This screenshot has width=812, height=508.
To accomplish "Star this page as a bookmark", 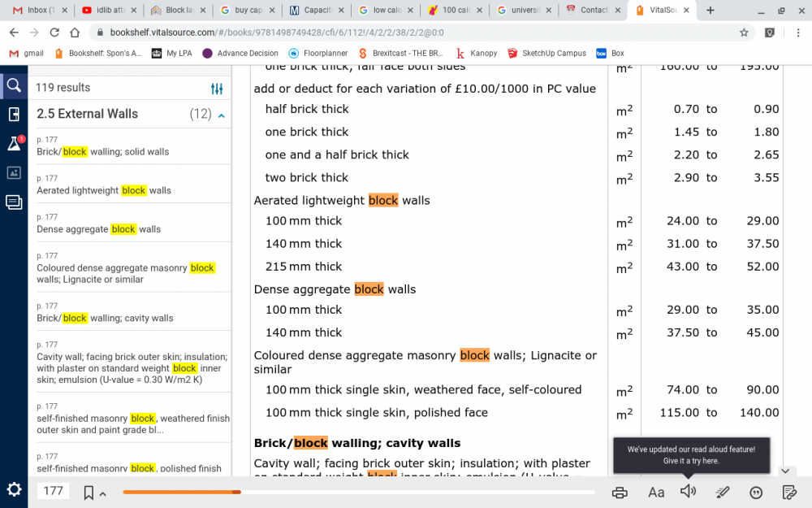I will pos(744,33).
